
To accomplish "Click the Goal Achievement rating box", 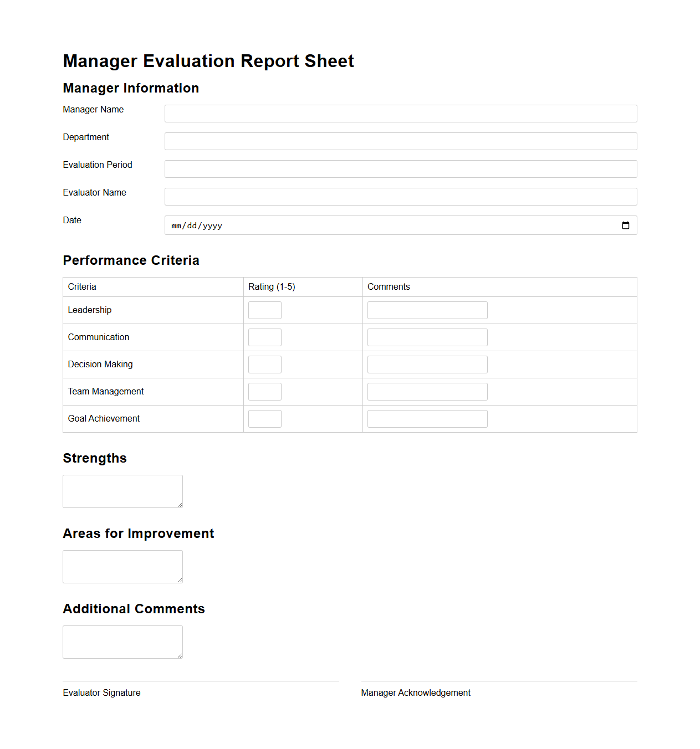I will [264, 418].
